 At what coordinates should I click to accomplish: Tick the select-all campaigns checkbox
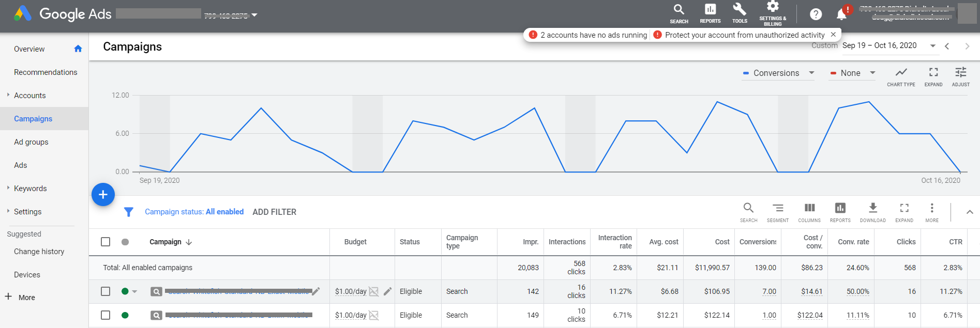coord(105,242)
